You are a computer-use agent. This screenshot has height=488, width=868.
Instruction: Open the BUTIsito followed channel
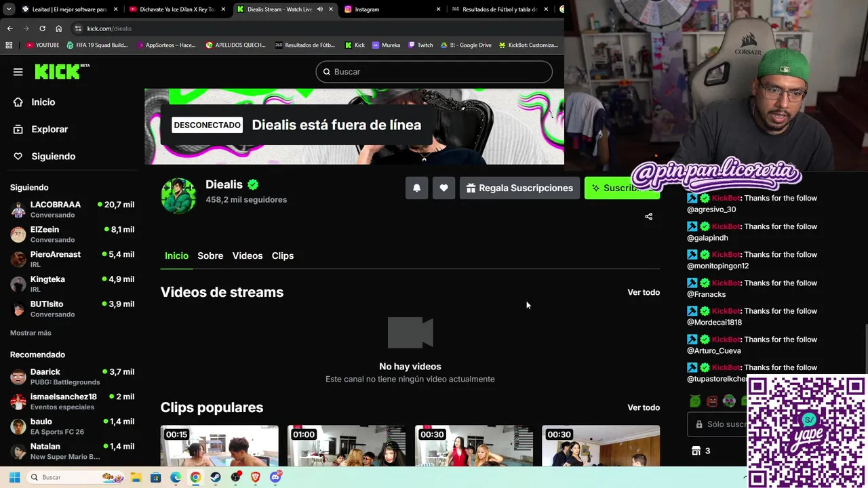pos(72,309)
